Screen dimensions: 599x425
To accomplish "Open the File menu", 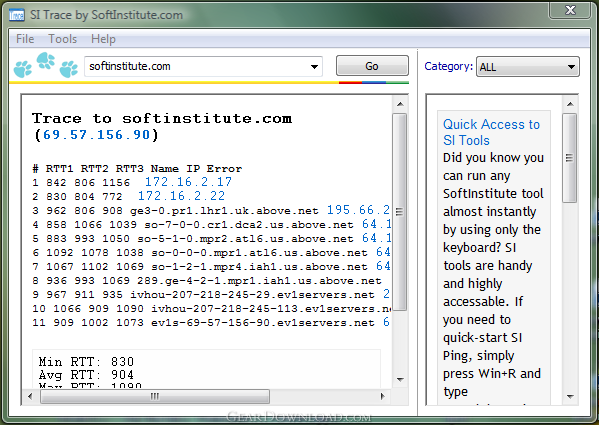I will [25, 39].
